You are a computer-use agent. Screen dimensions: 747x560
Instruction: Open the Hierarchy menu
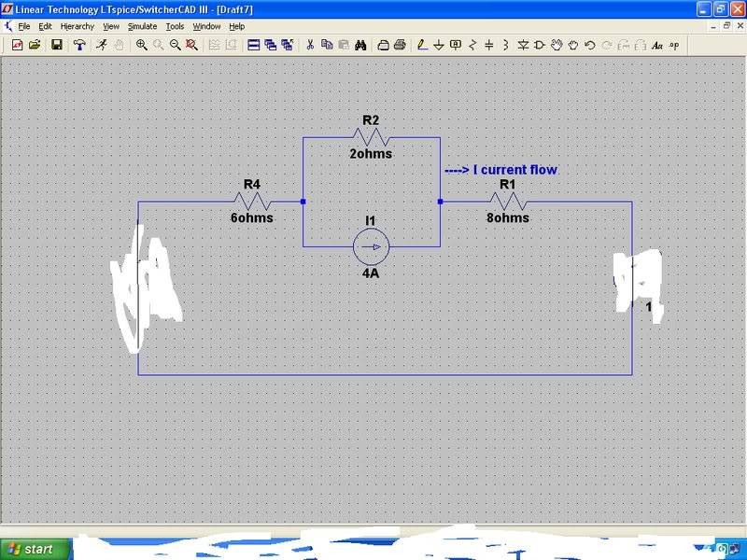(78, 27)
